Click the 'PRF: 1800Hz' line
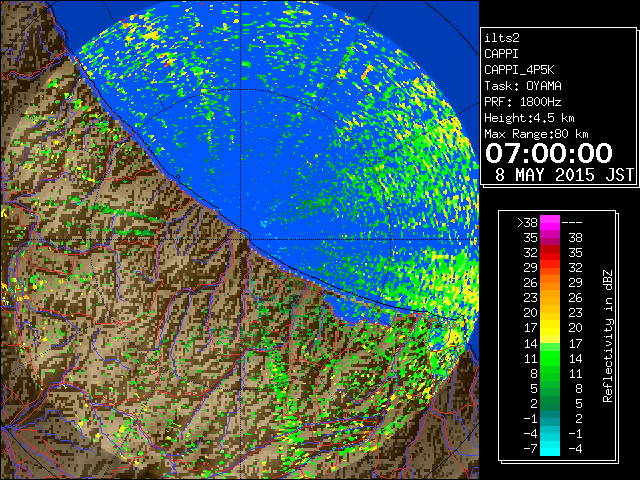Viewport: 640px width, 480px height. coord(523,102)
